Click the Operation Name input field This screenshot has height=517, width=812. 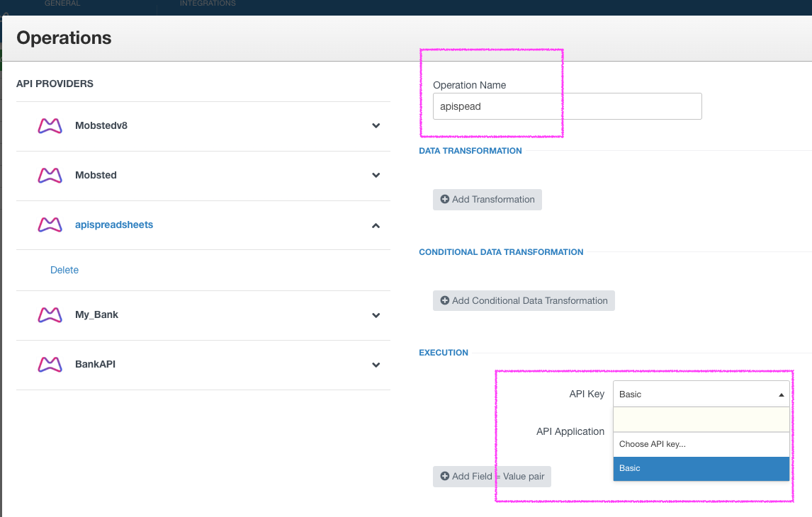coord(567,107)
